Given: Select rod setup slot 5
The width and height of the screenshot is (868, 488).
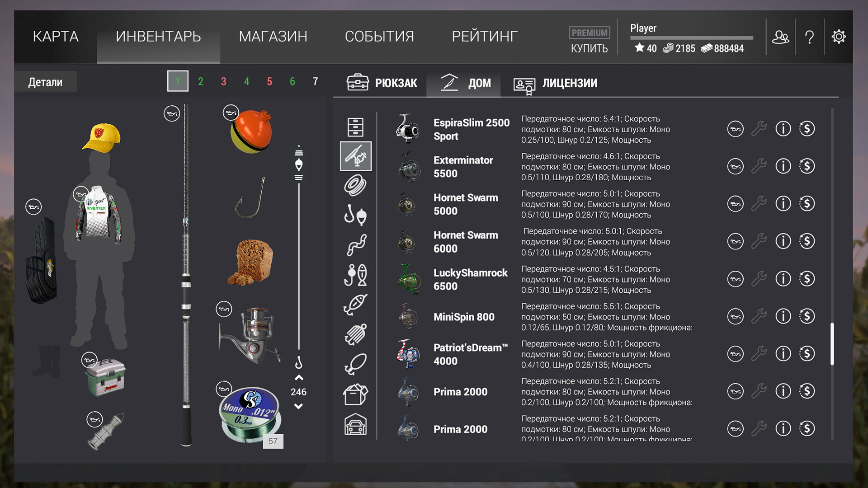Looking at the screenshot, I should [x=269, y=82].
